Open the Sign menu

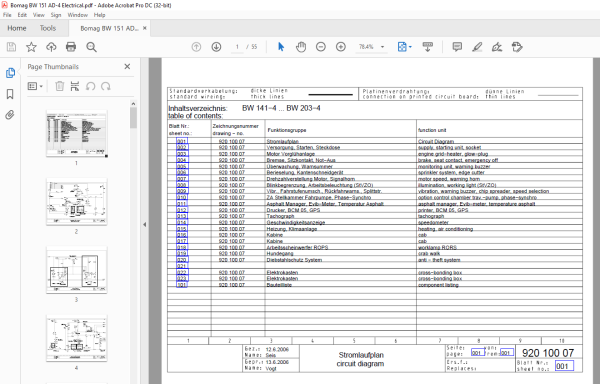[x=56, y=15]
